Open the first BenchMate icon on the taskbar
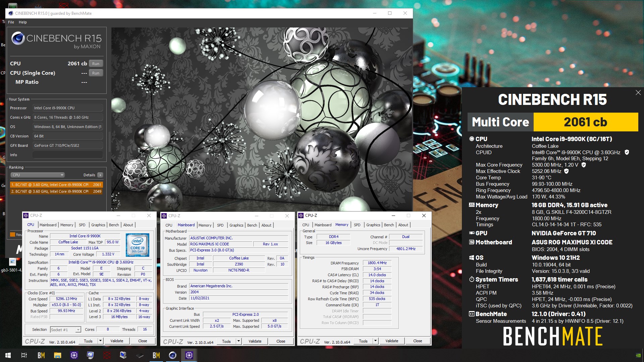This screenshot has width=644, height=362. coord(41,355)
